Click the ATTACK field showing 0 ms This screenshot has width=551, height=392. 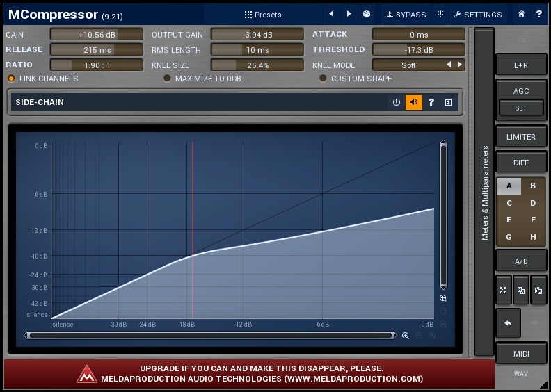[x=419, y=34]
